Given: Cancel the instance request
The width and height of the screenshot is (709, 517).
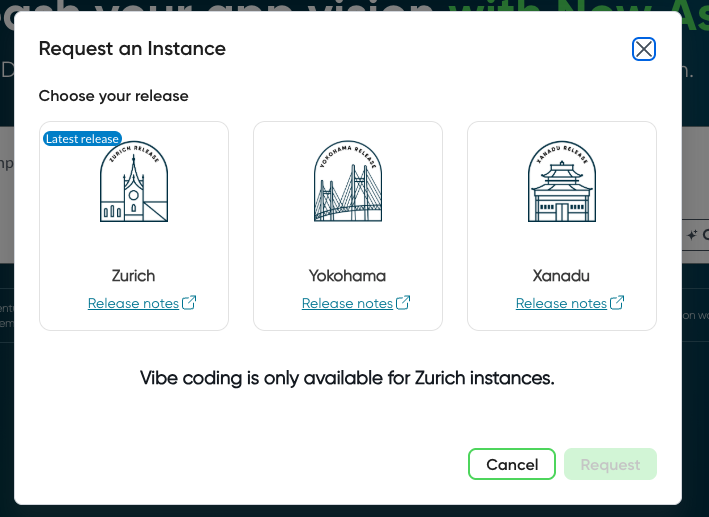Looking at the screenshot, I should pos(512,464).
